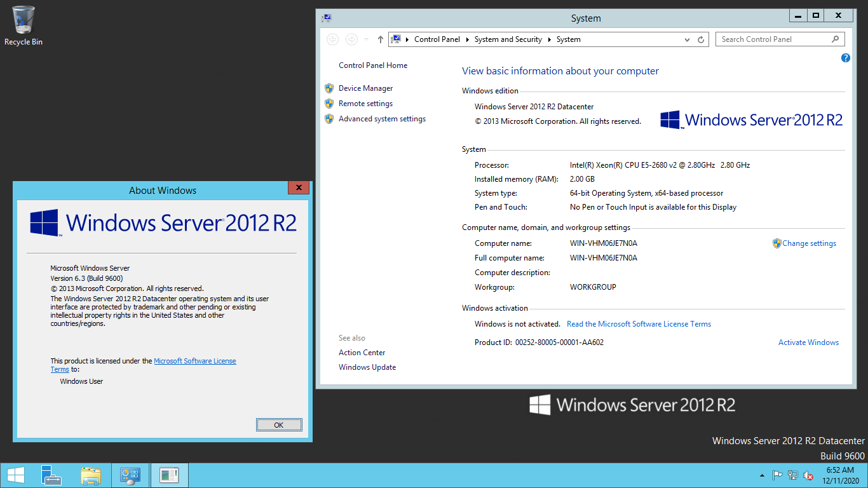Screen dimensions: 868x488
Task: Open File Explorer from the taskbar
Action: pos(91,475)
